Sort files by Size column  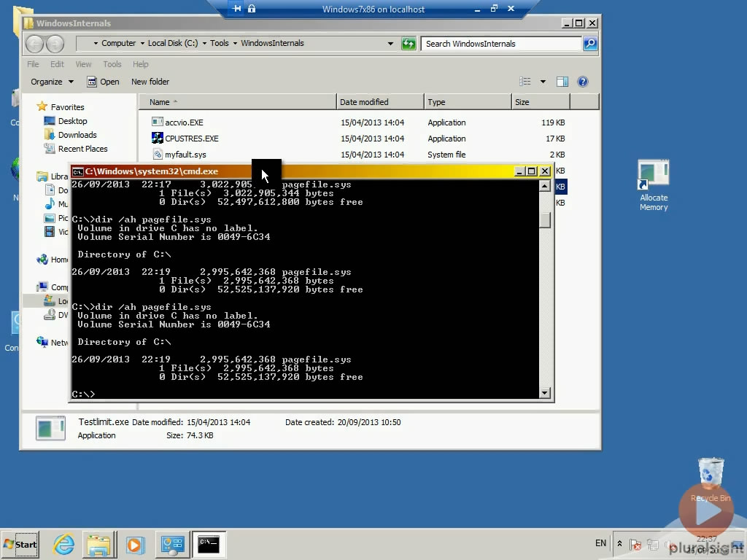coord(541,102)
